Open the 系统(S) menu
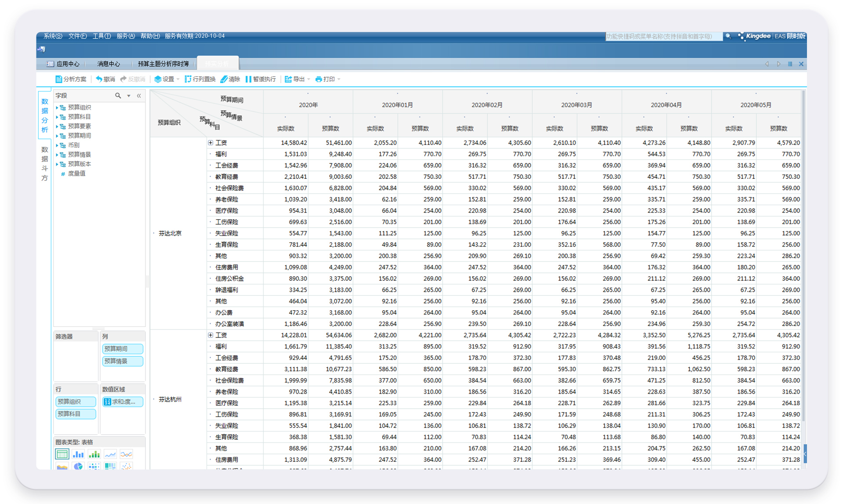Screen dimensions: 843x504 click(53, 36)
